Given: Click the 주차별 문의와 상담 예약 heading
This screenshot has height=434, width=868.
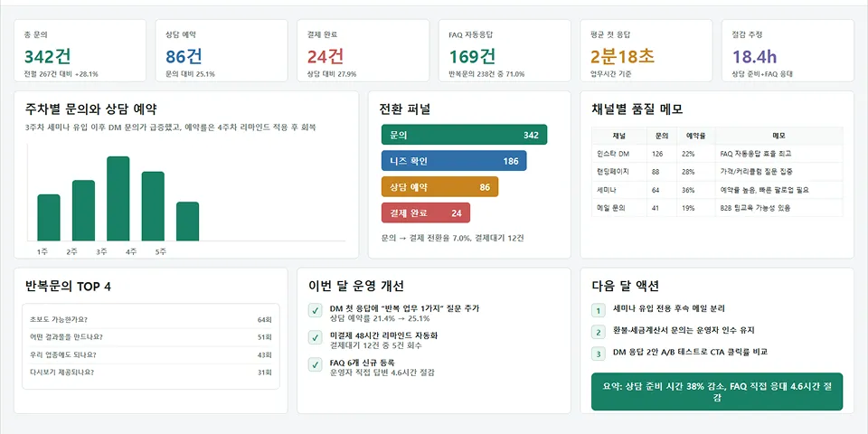Looking at the screenshot, I should click(90, 109).
